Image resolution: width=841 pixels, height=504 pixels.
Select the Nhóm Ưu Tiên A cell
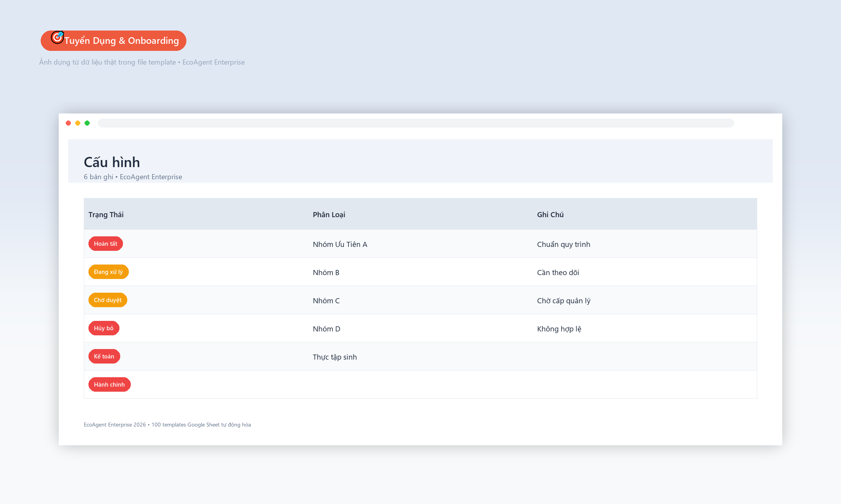(340, 245)
